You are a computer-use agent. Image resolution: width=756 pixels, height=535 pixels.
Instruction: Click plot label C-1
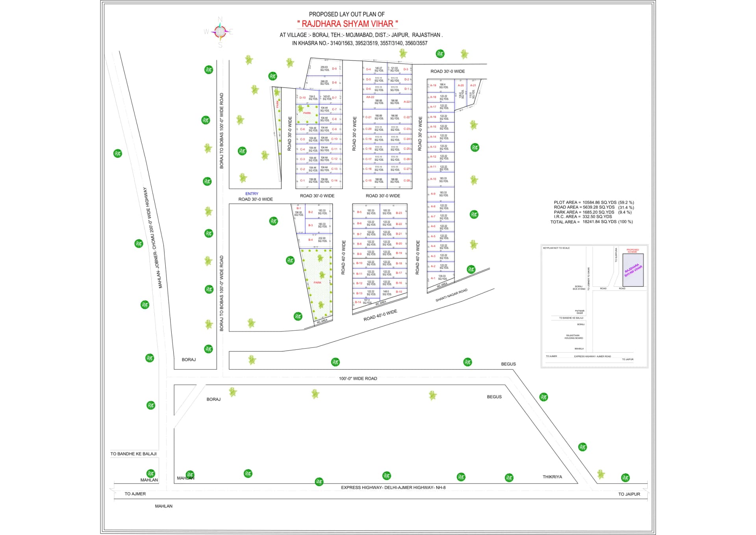point(302,180)
